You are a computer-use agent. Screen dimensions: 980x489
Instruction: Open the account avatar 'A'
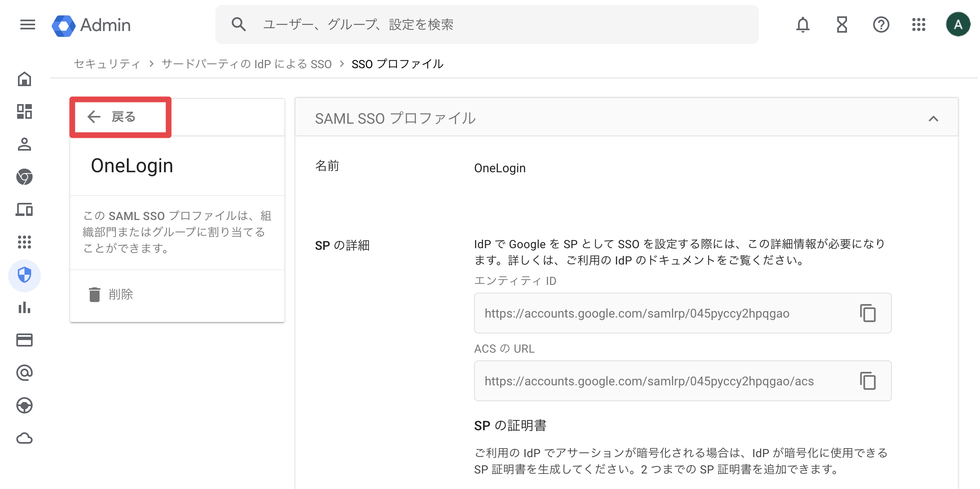pyautogui.click(x=958, y=24)
